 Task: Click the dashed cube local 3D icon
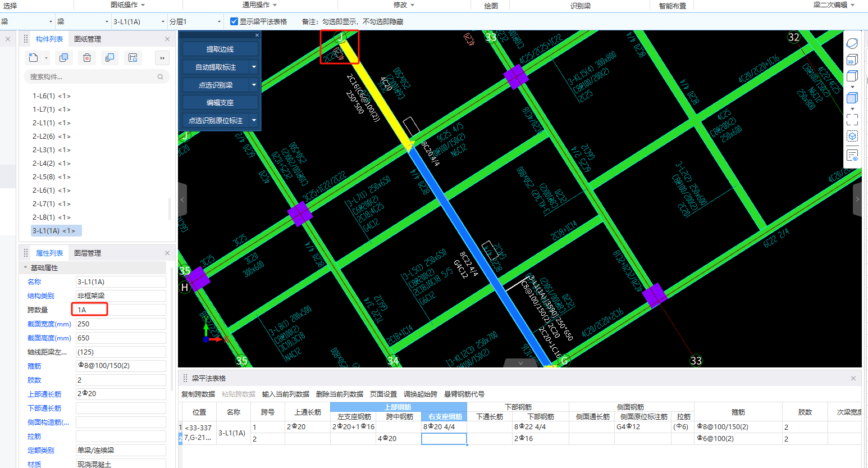click(x=852, y=136)
